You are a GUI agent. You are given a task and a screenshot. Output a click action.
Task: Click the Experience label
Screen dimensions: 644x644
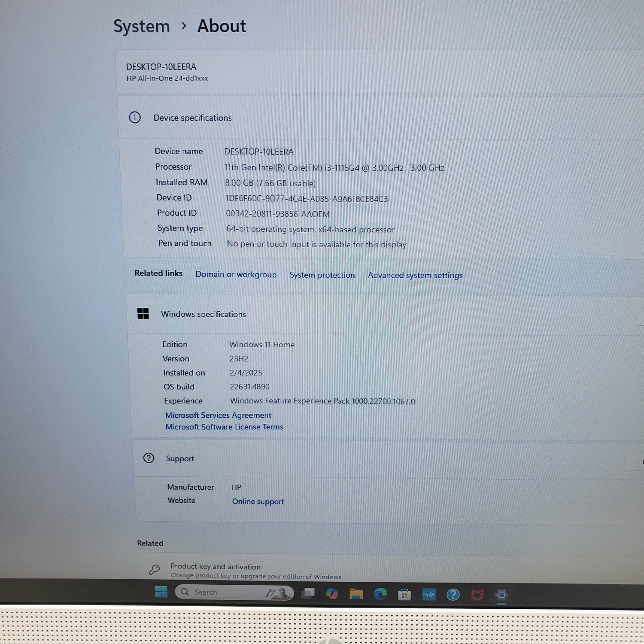pos(183,401)
